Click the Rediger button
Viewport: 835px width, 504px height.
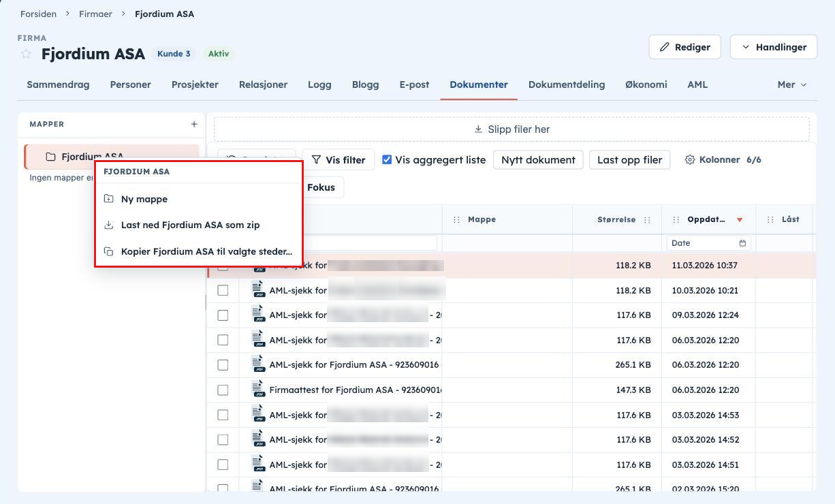pos(684,47)
